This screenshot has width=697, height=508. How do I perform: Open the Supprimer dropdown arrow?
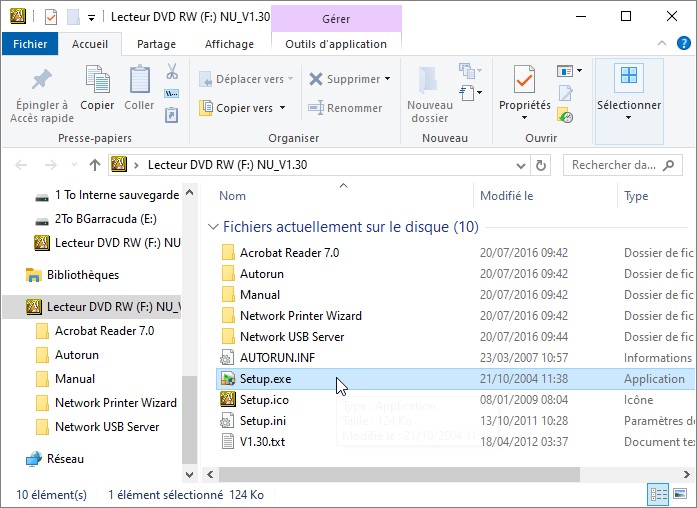coord(388,79)
